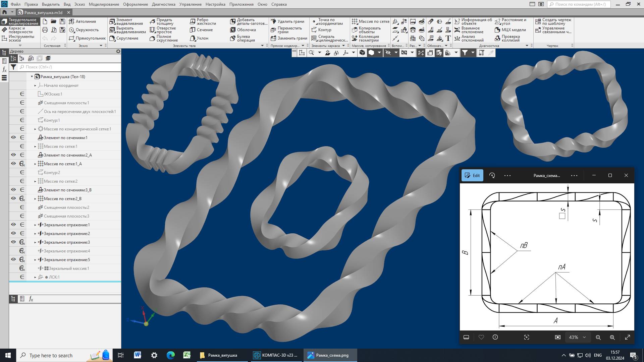
Task: Zoom in on the photo viewer image
Action: [612, 337]
